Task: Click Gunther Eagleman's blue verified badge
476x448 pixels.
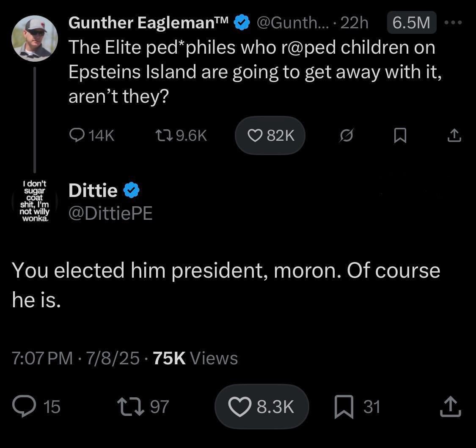Action: tap(242, 23)
